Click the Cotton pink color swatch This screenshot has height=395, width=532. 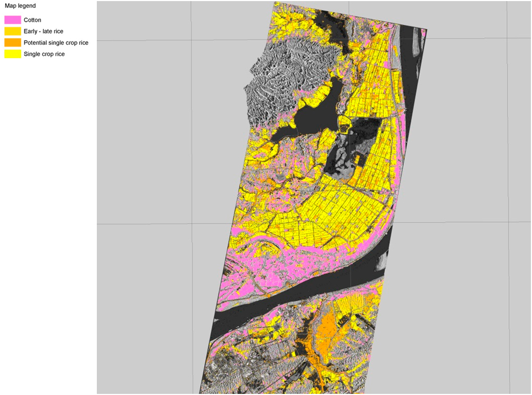pos(13,19)
